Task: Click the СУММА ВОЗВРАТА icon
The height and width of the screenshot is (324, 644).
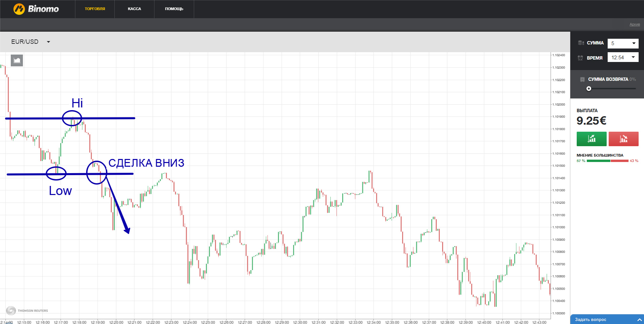Action: pos(582,79)
